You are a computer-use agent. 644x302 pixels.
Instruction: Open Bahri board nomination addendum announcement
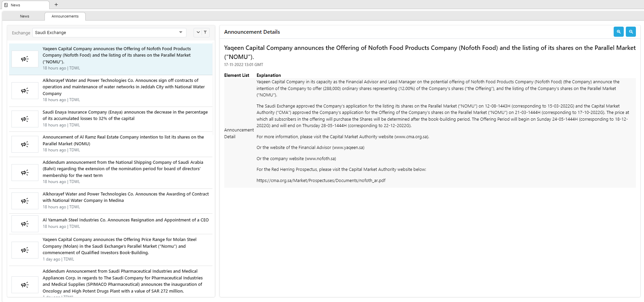pos(111,173)
